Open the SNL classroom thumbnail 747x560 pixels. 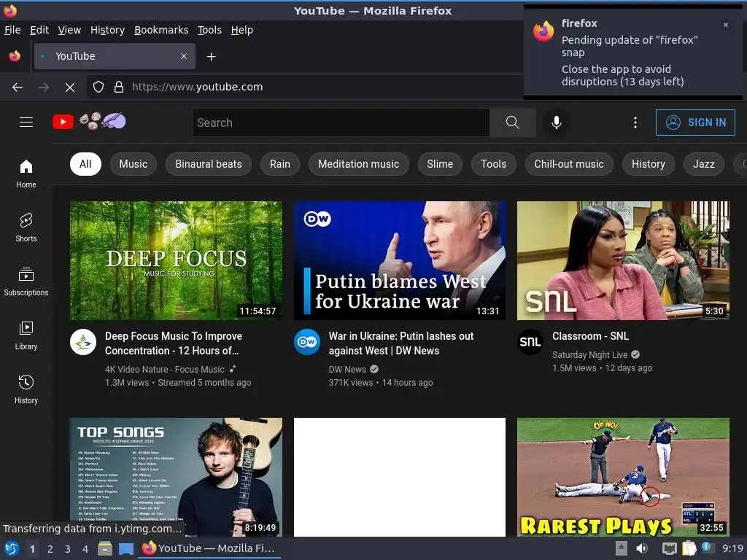coord(623,260)
